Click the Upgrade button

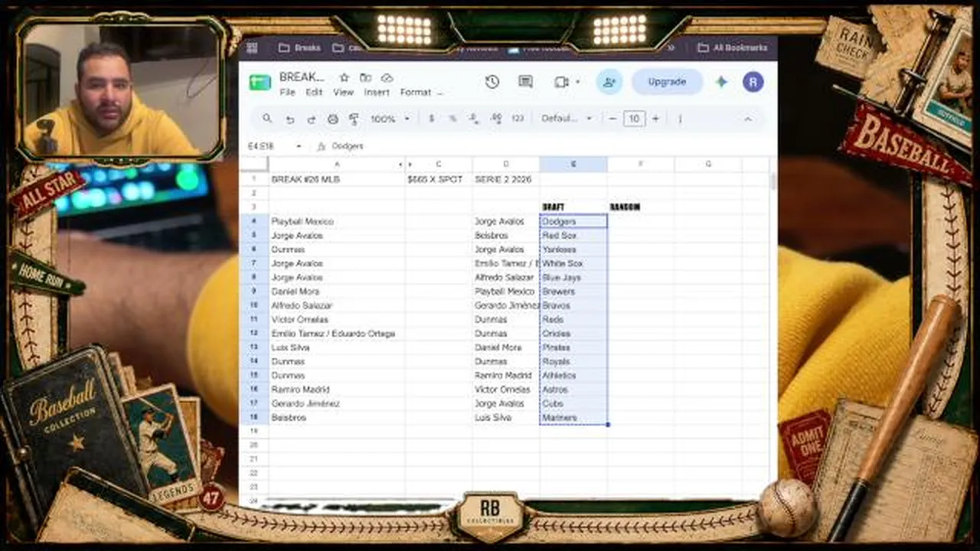[667, 82]
